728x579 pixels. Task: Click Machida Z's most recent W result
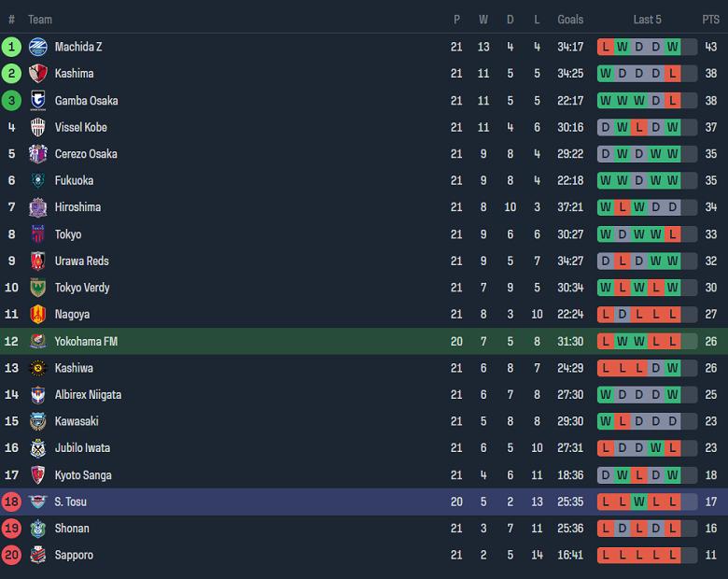(673, 47)
